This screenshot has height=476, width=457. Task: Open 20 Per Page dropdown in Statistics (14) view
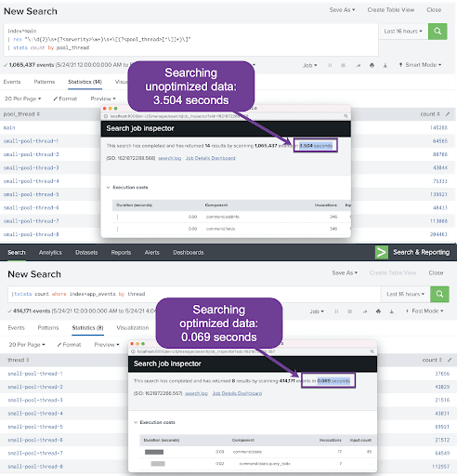(x=23, y=99)
